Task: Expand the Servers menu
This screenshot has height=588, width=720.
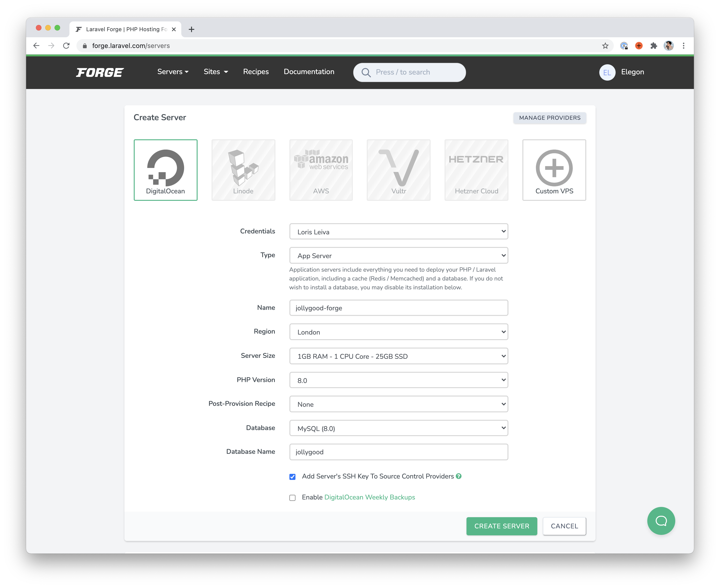Action: (173, 72)
